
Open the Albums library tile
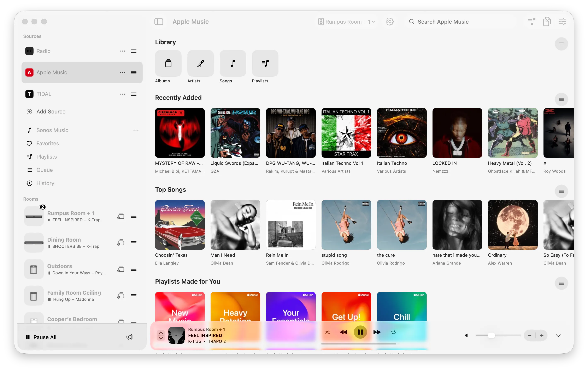pos(168,63)
